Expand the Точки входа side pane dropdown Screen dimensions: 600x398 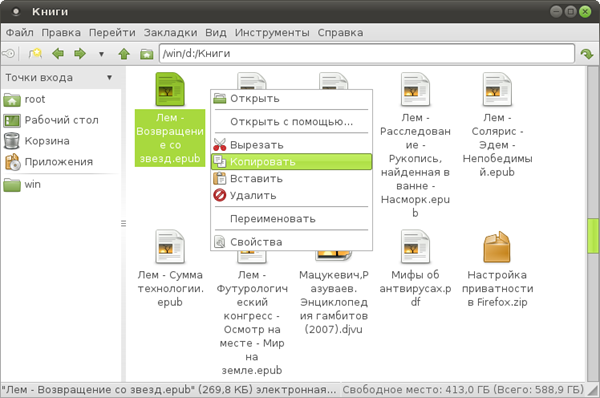[109, 78]
